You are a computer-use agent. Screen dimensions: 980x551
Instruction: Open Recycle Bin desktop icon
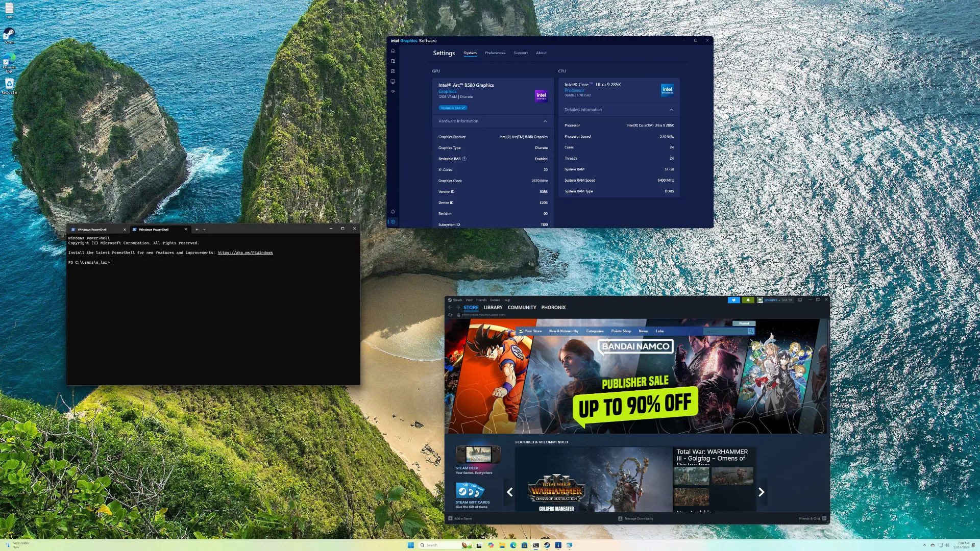[9, 85]
